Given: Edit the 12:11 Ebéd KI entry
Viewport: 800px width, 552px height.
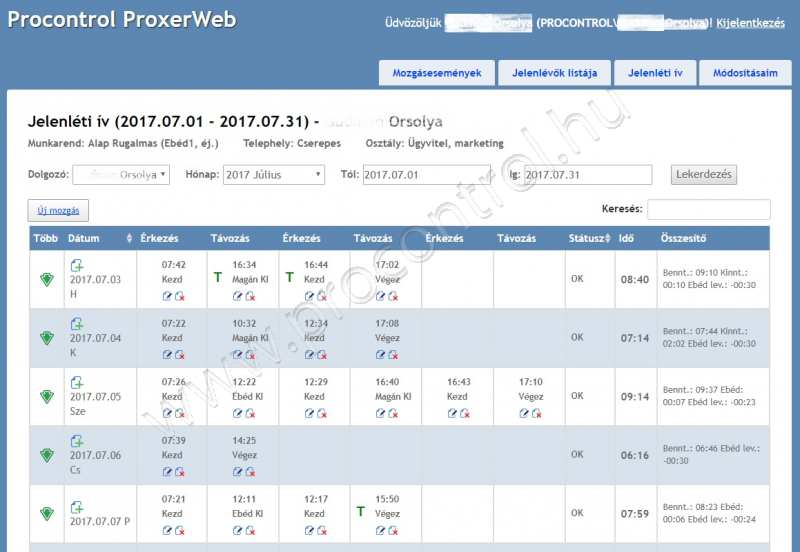Looking at the screenshot, I should coord(237,531).
